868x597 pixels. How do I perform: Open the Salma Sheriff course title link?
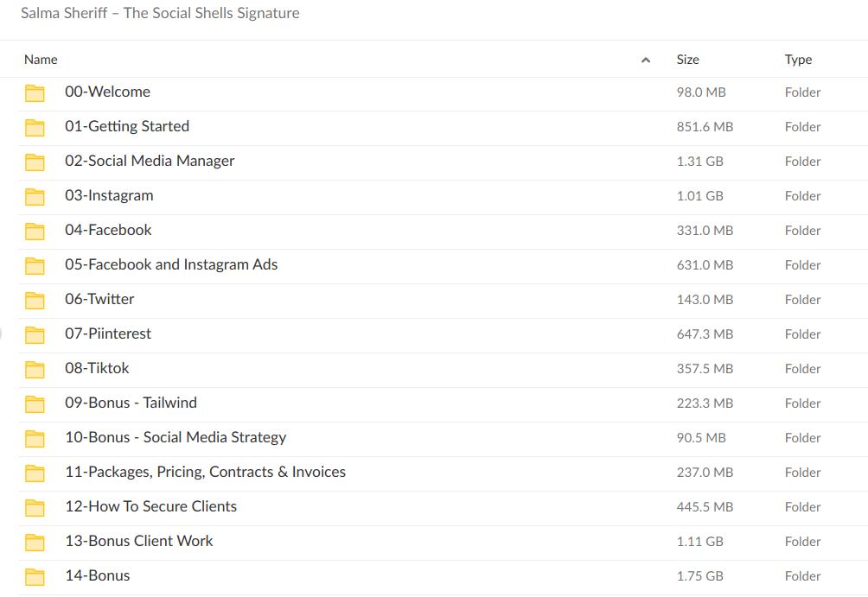click(x=160, y=13)
